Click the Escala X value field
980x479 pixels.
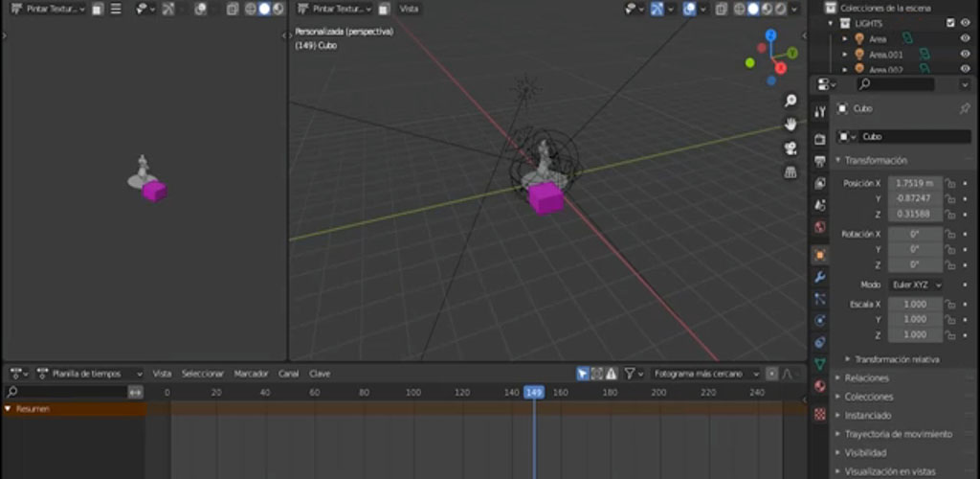[915, 304]
